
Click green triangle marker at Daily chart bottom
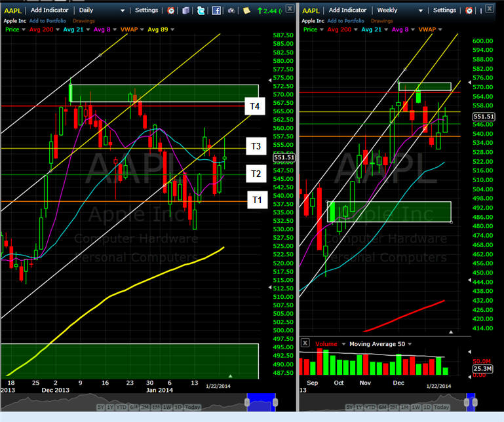click(x=230, y=375)
